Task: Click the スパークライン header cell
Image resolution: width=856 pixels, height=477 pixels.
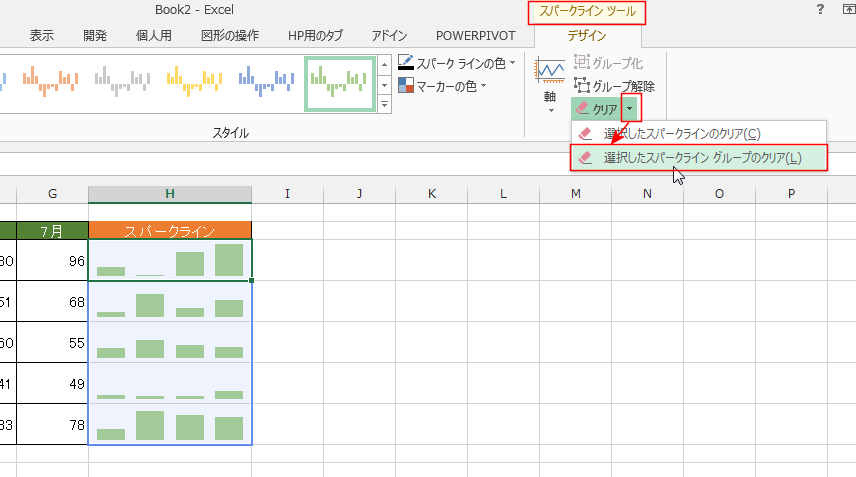Action: (170, 231)
